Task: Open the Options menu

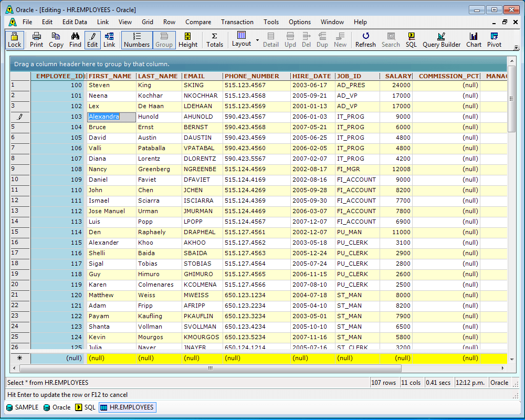Action: [x=300, y=22]
